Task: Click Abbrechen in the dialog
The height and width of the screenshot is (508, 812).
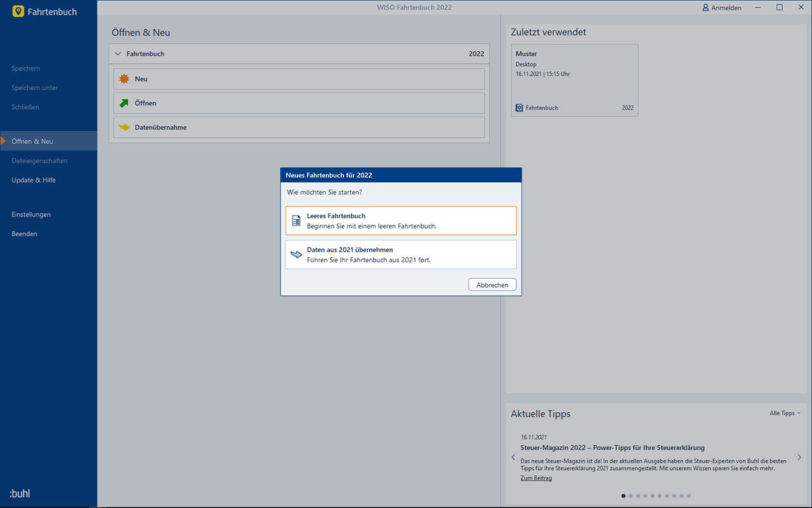Action: pyautogui.click(x=492, y=285)
